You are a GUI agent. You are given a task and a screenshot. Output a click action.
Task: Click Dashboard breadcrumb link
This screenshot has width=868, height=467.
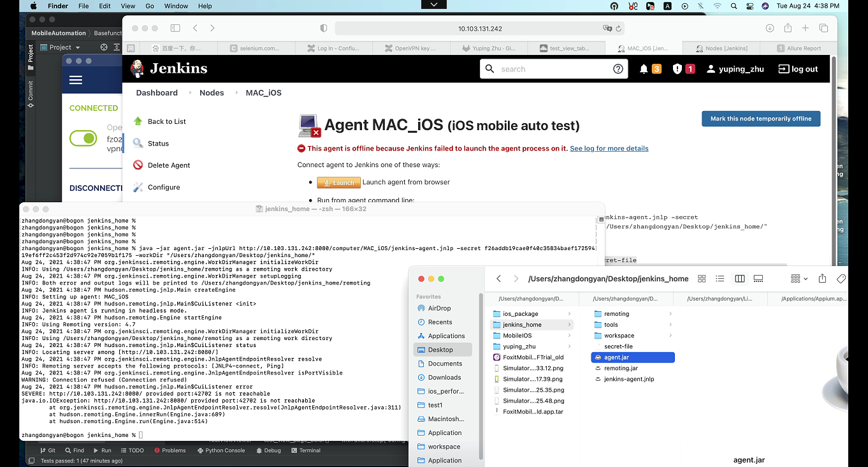157,93
